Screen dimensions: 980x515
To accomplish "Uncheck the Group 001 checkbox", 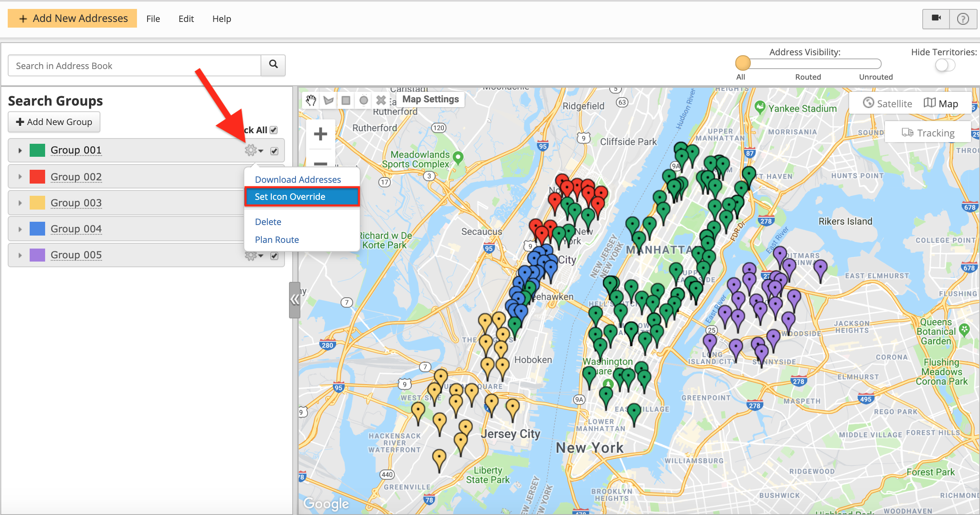I will coord(274,151).
